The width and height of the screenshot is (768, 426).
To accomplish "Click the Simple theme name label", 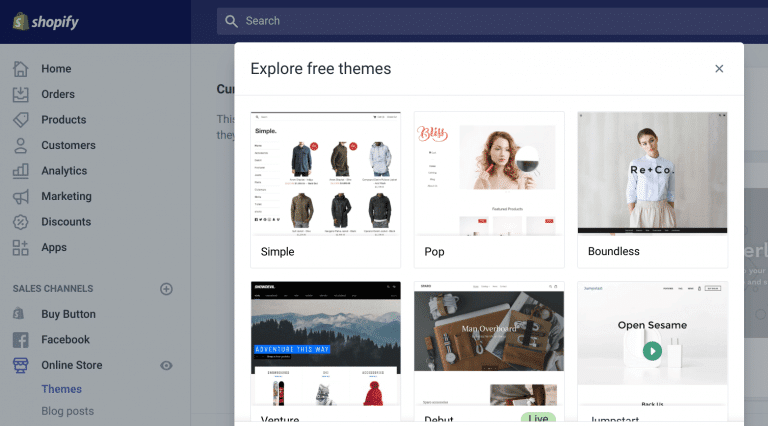I will pos(278,252).
